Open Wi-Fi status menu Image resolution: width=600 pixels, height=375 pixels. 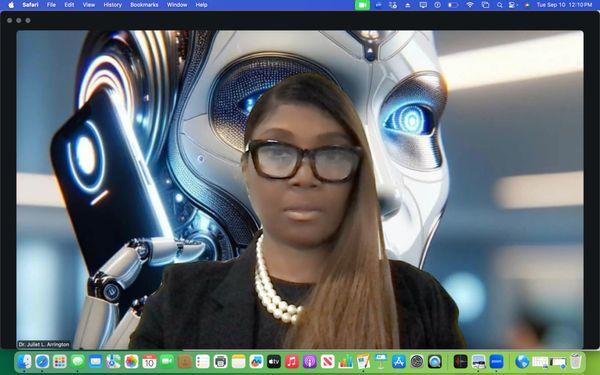point(470,5)
